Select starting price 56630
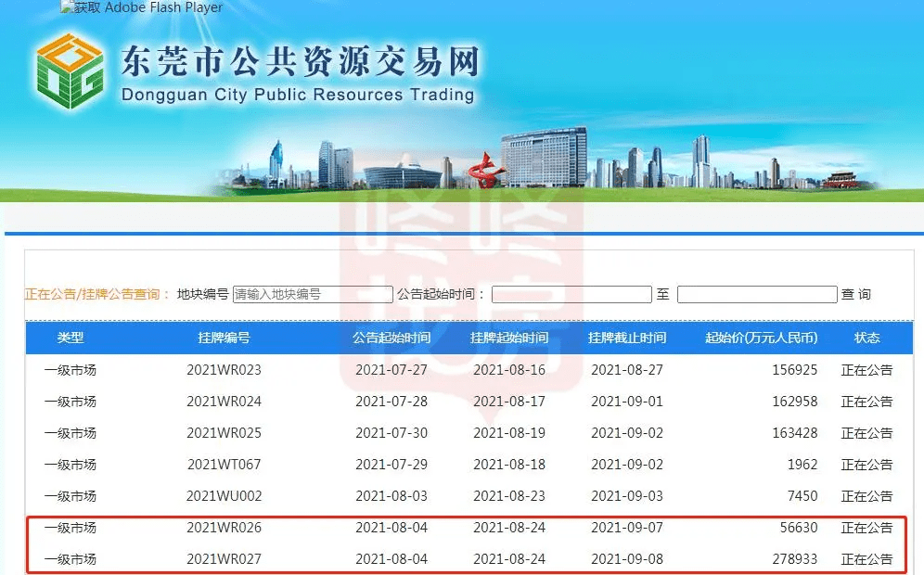This screenshot has width=924, height=575. point(799,528)
